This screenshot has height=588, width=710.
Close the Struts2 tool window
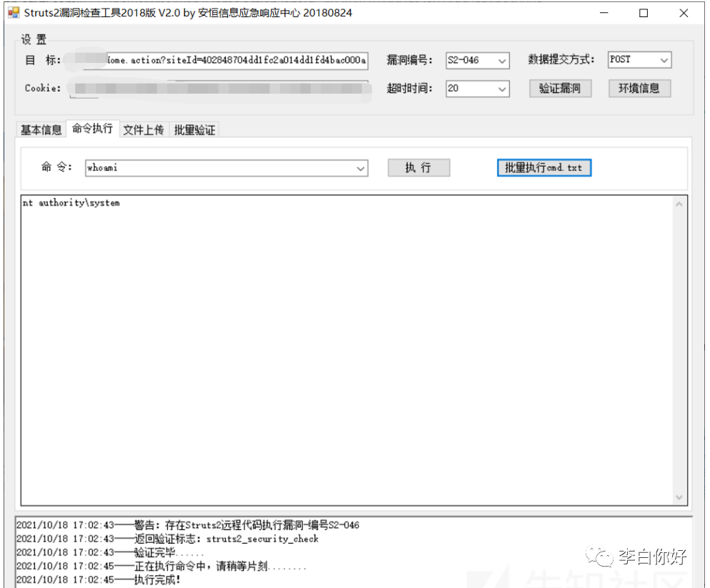[683, 13]
